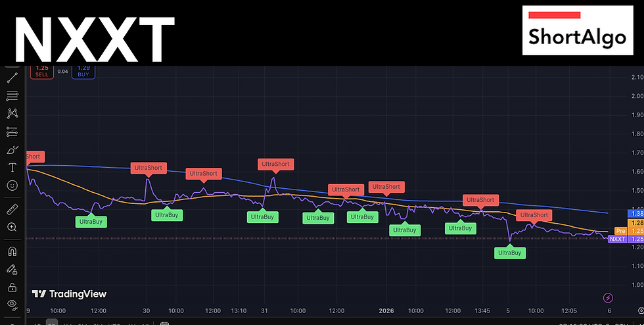The image size is (644, 325).
Task: Click the 1.70 price scale label
Action: point(637,153)
